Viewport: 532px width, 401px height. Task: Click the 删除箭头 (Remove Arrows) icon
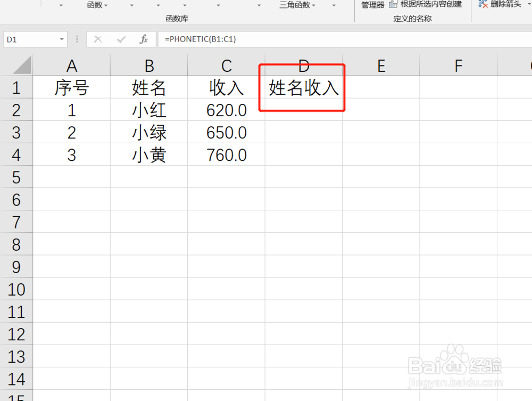tap(483, 5)
